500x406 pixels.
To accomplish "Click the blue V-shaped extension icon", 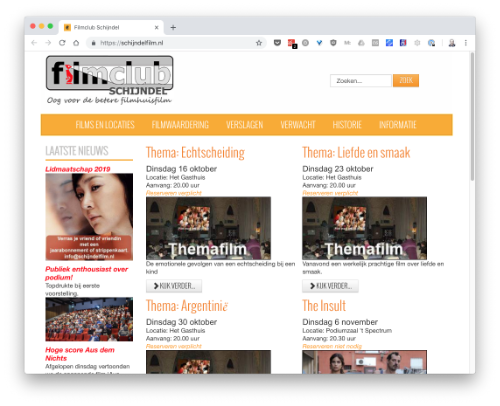I will (x=319, y=43).
